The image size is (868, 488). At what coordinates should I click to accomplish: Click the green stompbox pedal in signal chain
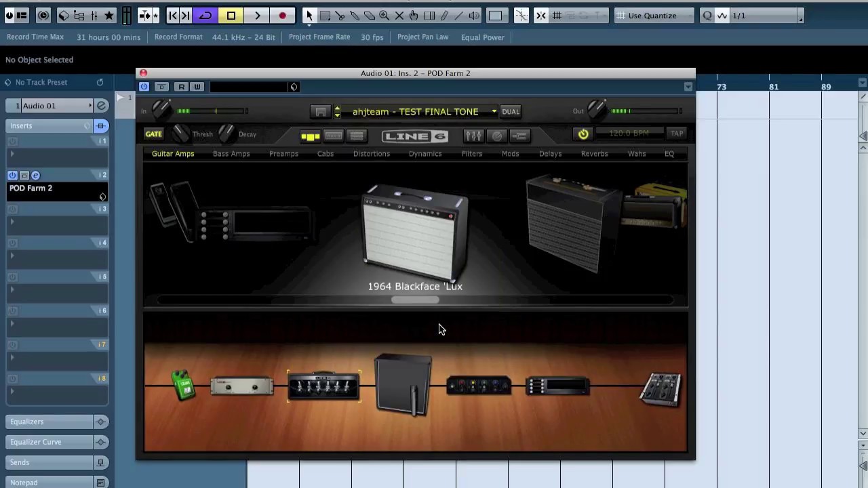tap(182, 384)
